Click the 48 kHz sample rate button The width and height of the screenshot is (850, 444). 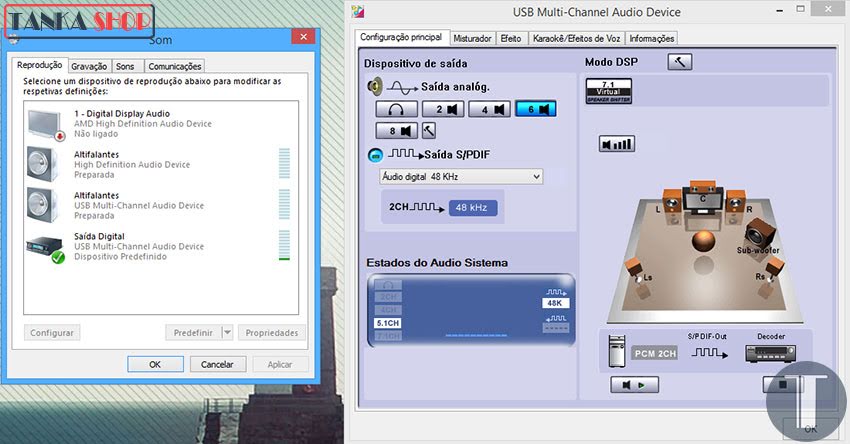(x=472, y=207)
